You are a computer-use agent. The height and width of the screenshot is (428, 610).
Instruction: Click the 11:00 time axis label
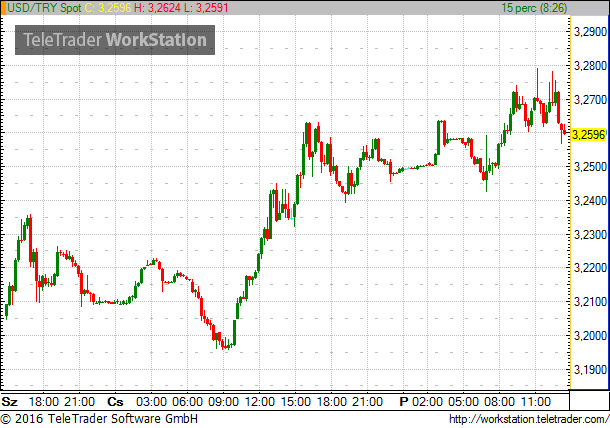tap(536, 402)
